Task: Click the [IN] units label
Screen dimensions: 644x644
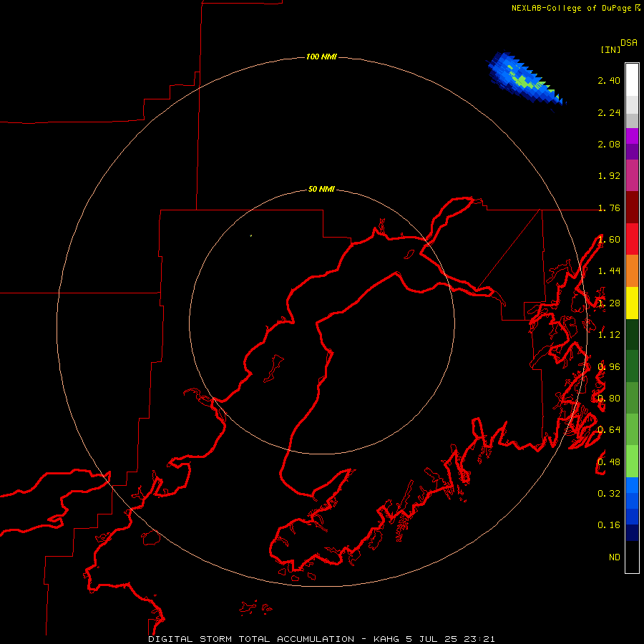Action: pos(611,49)
